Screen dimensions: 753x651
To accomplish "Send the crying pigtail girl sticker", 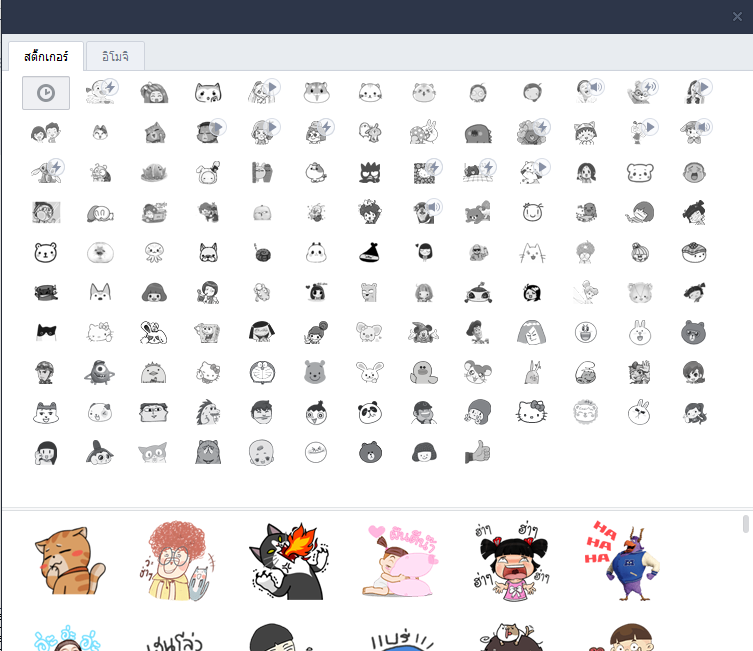I will point(512,561).
